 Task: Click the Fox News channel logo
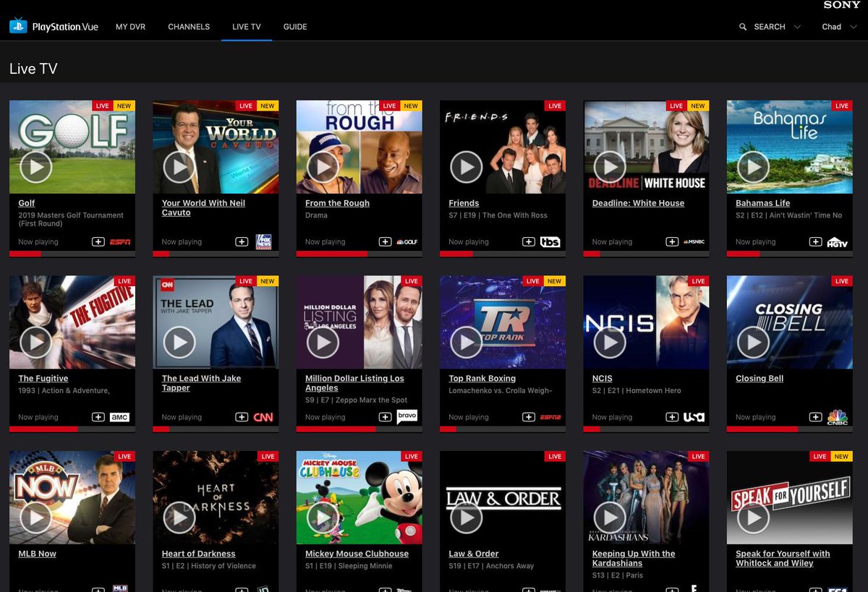pyautogui.click(x=263, y=242)
